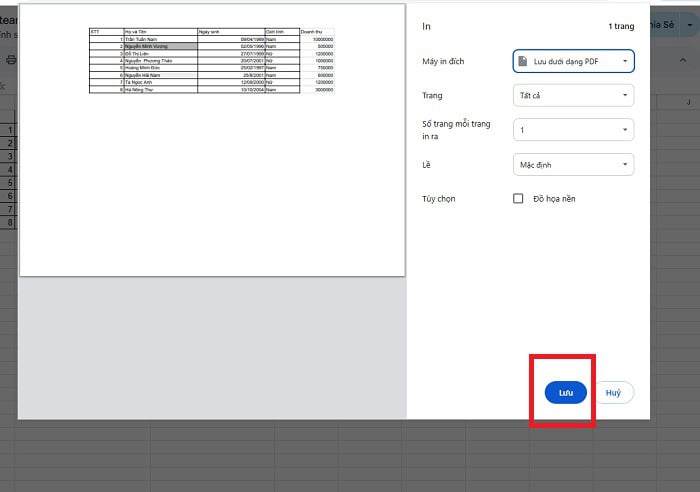The height and width of the screenshot is (492, 700).
Task: Enable the Đồ họa nền checkbox
Action: tap(518, 199)
